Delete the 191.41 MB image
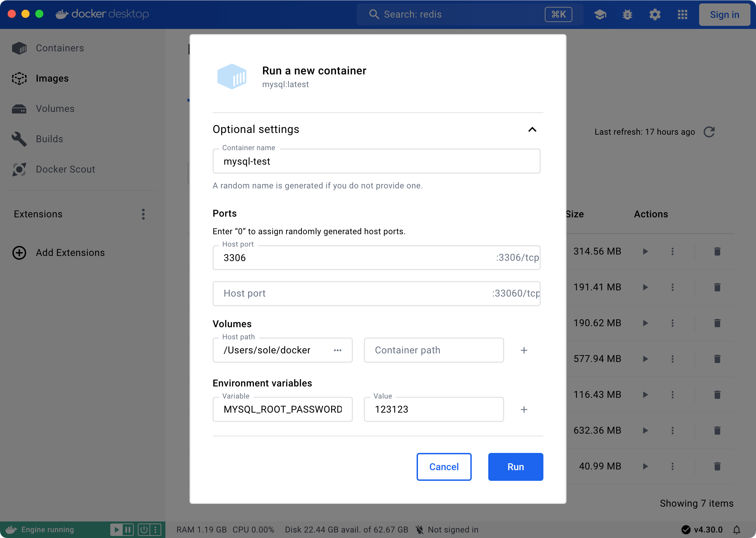The width and height of the screenshot is (756, 538). pos(717,287)
